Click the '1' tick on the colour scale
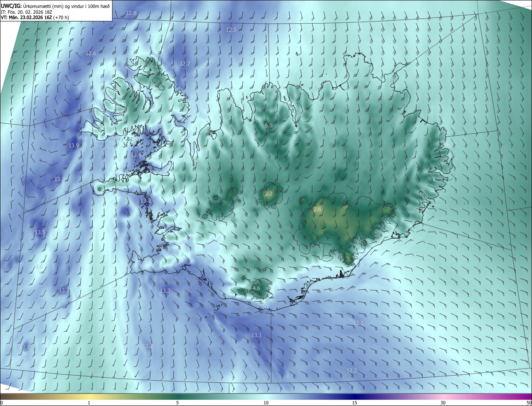532x406 pixels. [89, 403]
